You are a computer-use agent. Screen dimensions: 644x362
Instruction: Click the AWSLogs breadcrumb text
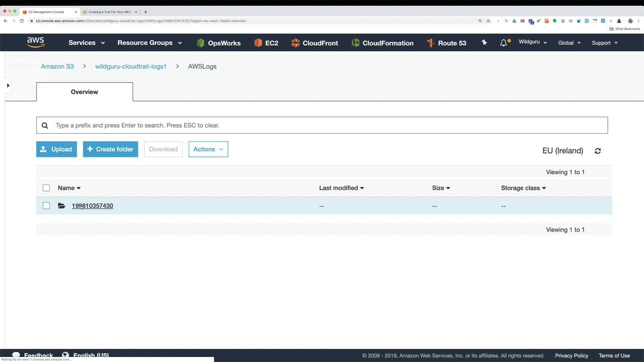(202, 66)
